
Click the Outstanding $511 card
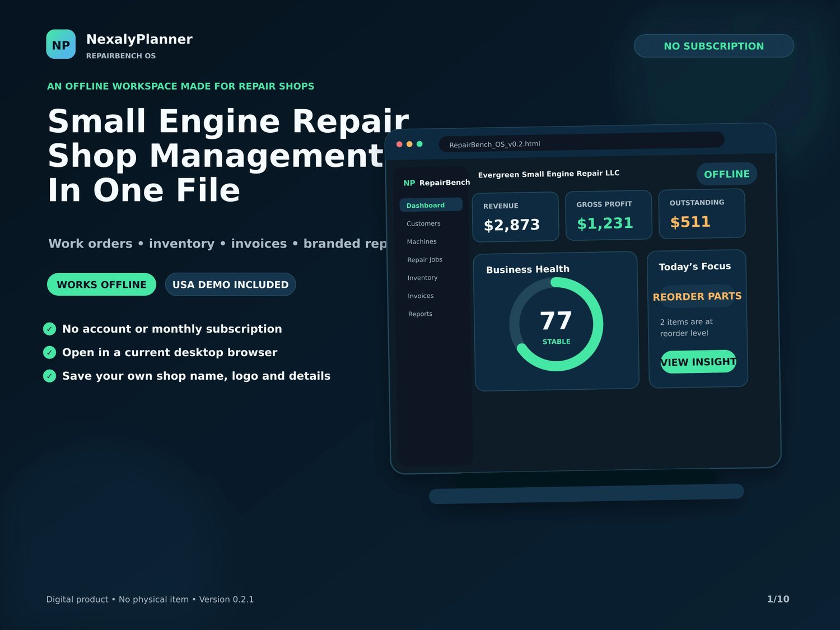(x=702, y=214)
